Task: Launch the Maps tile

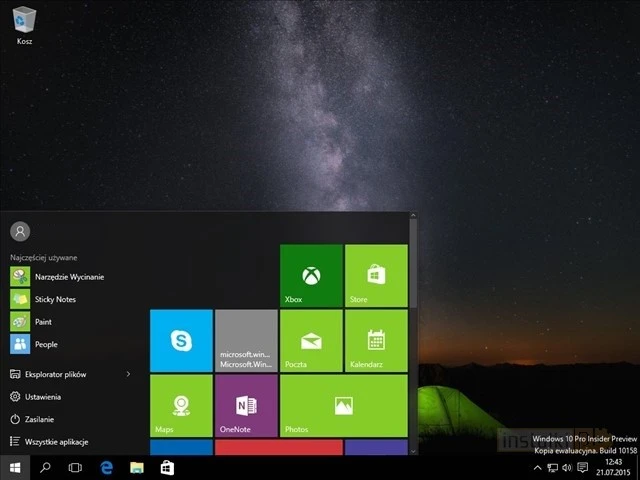Action: coord(181,405)
